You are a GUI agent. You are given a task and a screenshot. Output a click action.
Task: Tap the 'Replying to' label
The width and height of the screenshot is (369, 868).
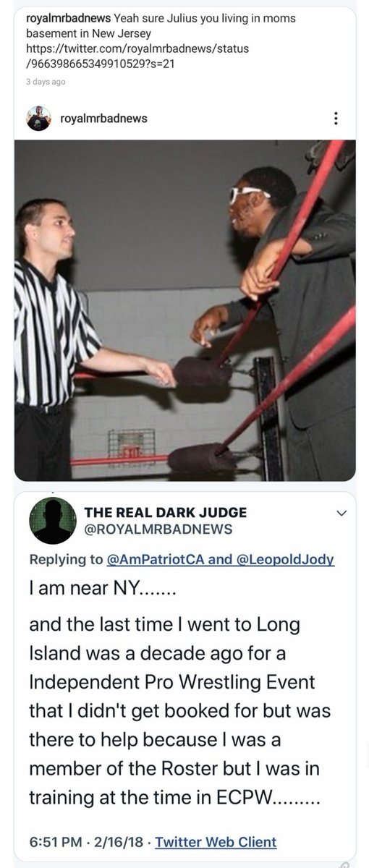click(x=66, y=560)
